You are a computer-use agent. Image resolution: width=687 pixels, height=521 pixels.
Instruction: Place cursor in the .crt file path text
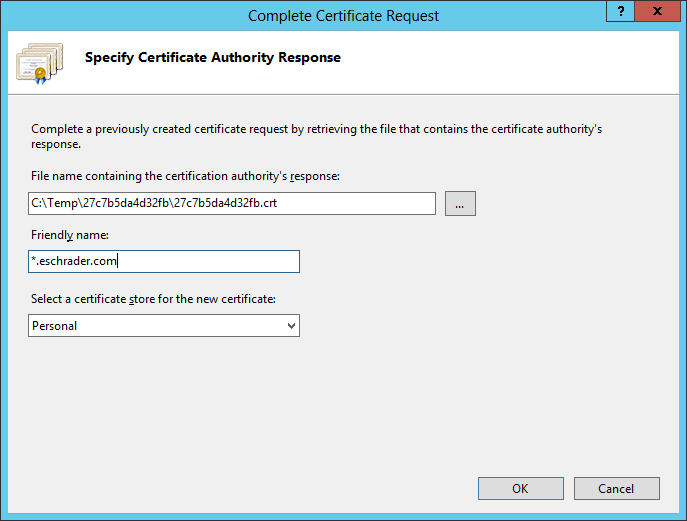click(x=154, y=203)
